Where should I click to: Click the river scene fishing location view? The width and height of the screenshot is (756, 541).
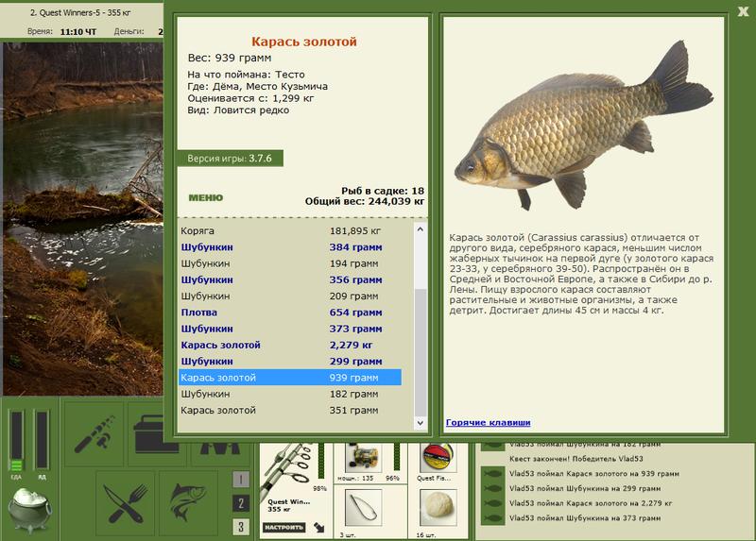click(x=83, y=219)
